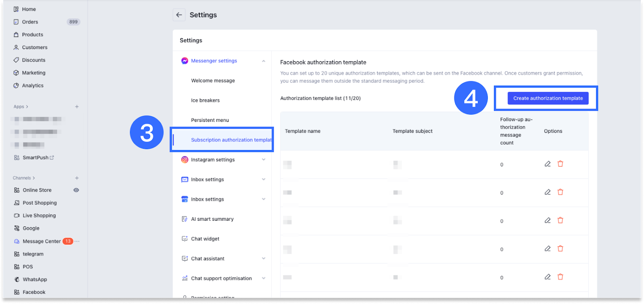Open Subscription authorization template tab

tap(231, 140)
